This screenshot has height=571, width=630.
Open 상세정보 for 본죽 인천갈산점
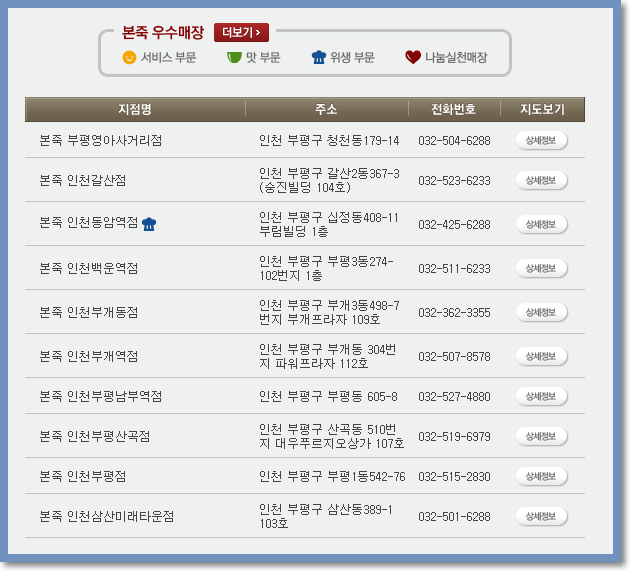point(541,180)
